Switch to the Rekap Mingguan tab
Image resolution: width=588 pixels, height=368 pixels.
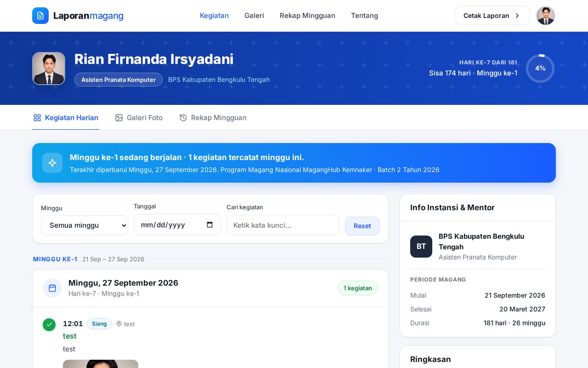(213, 118)
